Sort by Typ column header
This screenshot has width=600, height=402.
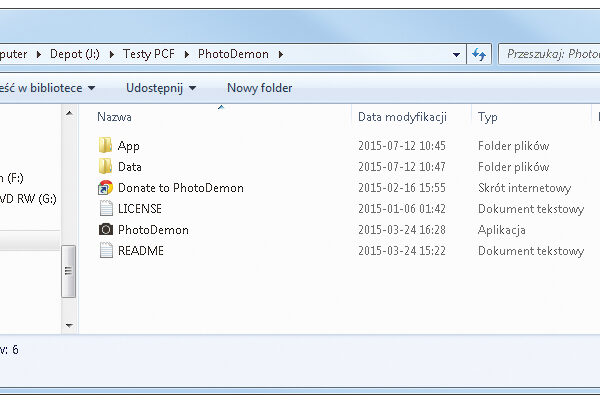[x=488, y=117]
